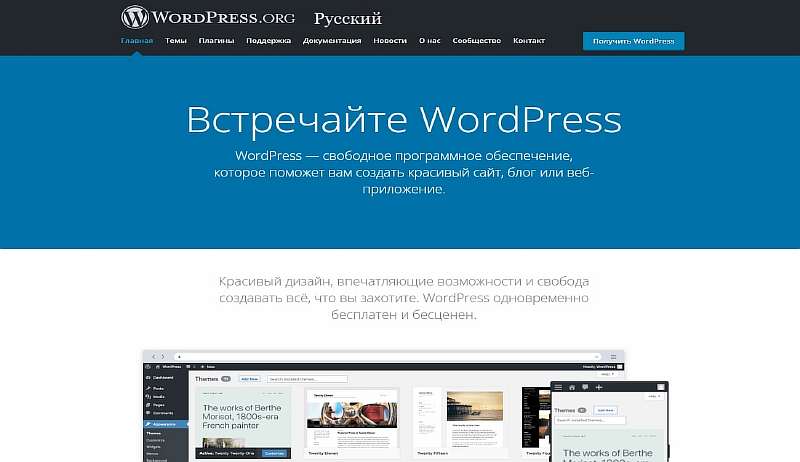Click the Встречайте WordPress heading
Image resolution: width=800 pixels, height=462 pixels.
404,119
